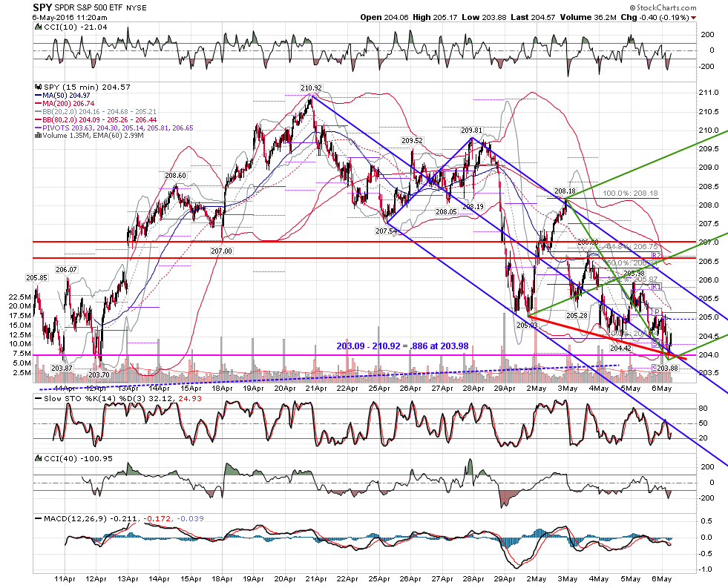Click the MACD(12,26,9) indicator label
The height and width of the screenshot is (588, 728).
124,518
